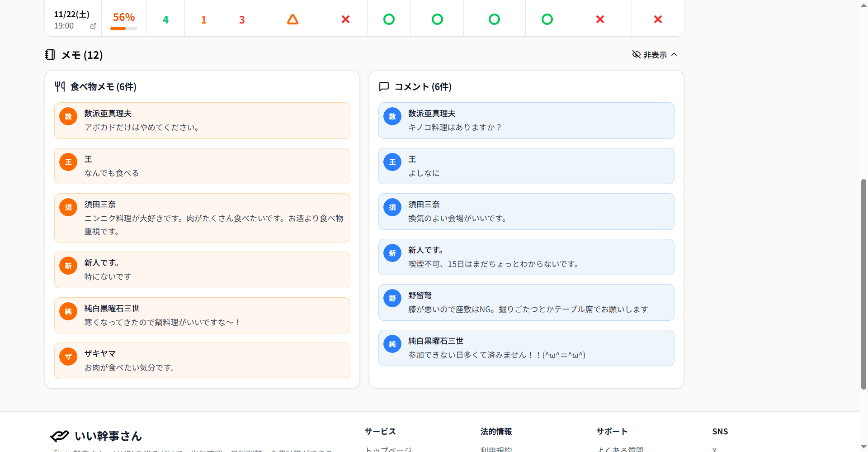This screenshot has width=868, height=452.
Task: Collapse memo section using the chevron arrow
Action: (674, 55)
